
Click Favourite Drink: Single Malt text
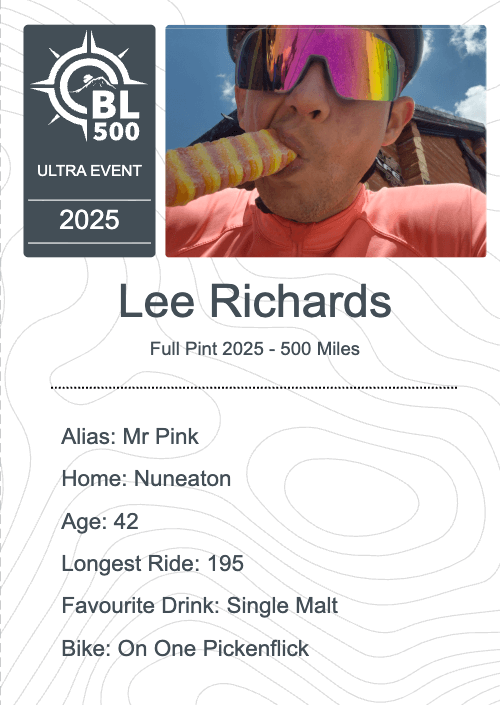200,606
